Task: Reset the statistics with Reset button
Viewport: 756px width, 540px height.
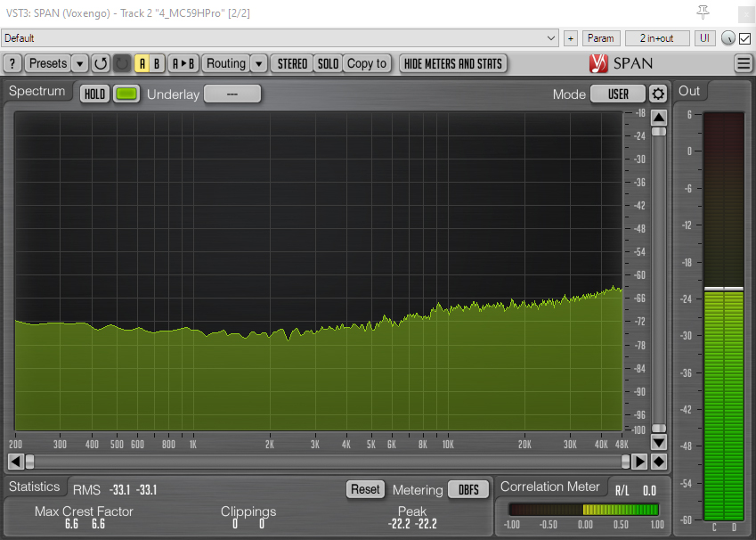Action: [365, 489]
